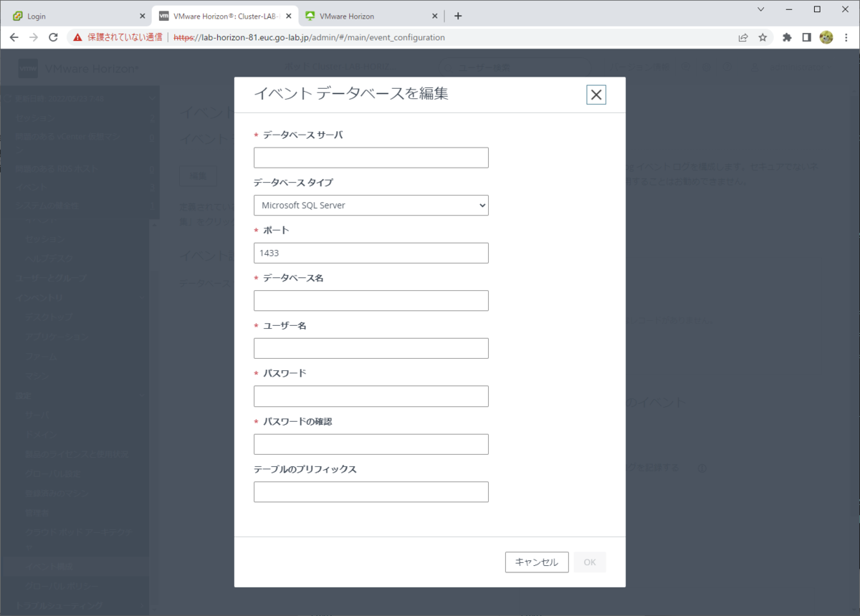Click the ポート field showing 1433
Image resolution: width=860 pixels, height=616 pixels.
[x=371, y=253]
